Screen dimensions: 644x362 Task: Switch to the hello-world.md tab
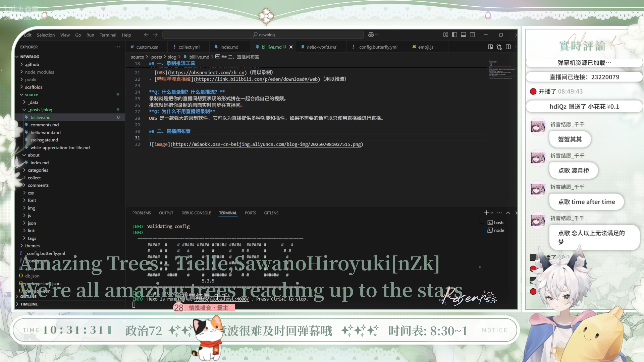point(321,47)
